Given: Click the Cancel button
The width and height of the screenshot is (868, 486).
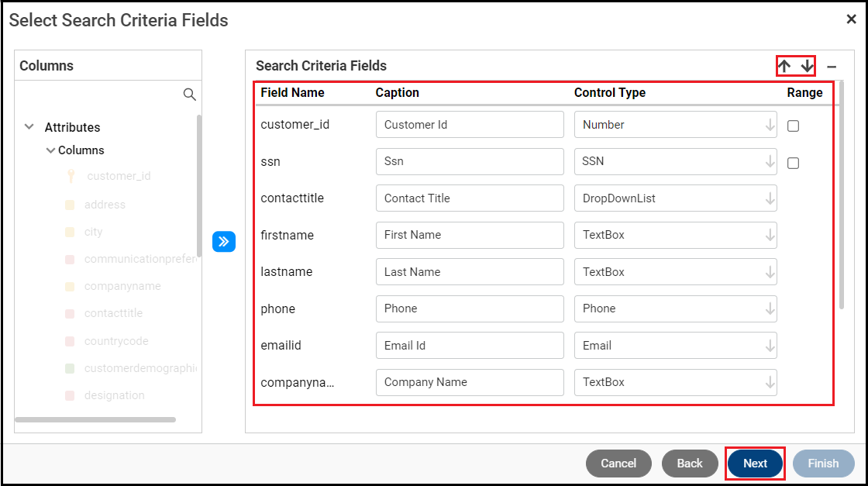Looking at the screenshot, I should click(x=618, y=464).
